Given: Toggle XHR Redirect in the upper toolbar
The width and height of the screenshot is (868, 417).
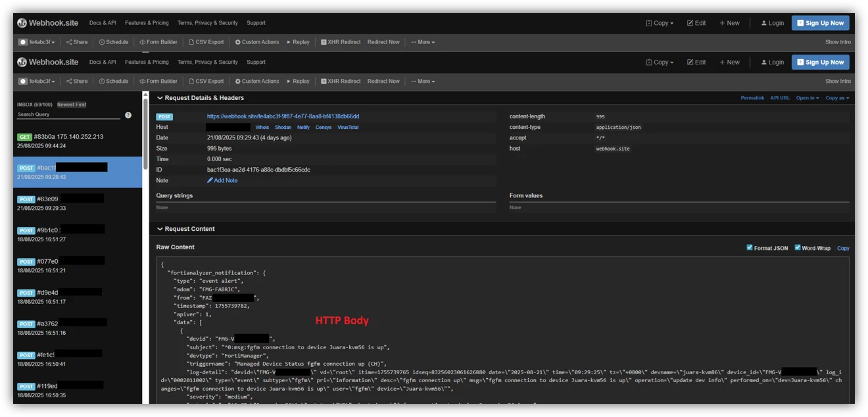Looking at the screenshot, I should (x=341, y=42).
